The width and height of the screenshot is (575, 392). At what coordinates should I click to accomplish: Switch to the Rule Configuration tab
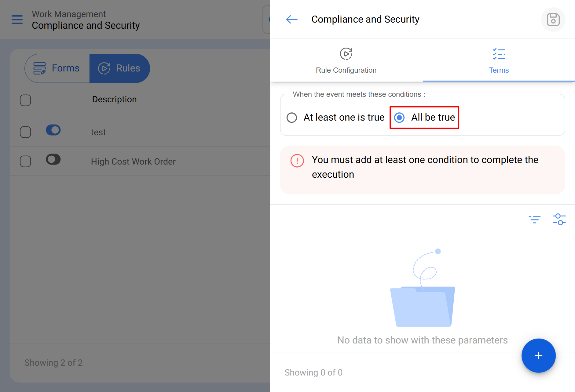tap(346, 61)
